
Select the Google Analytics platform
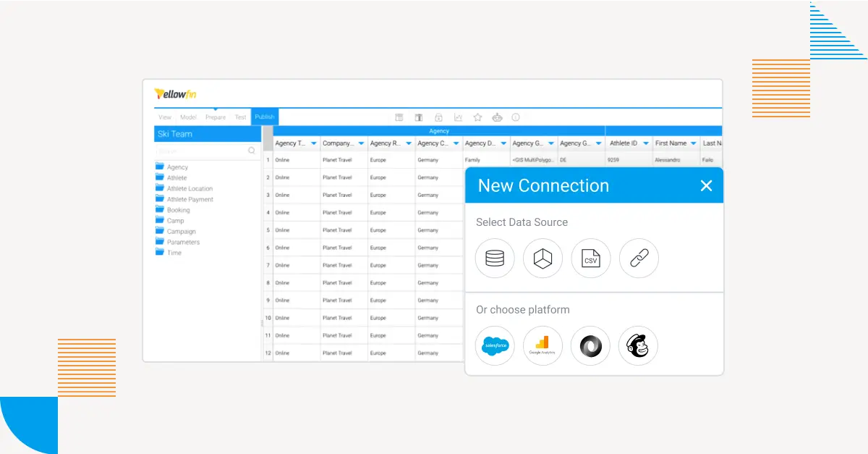[542, 346]
